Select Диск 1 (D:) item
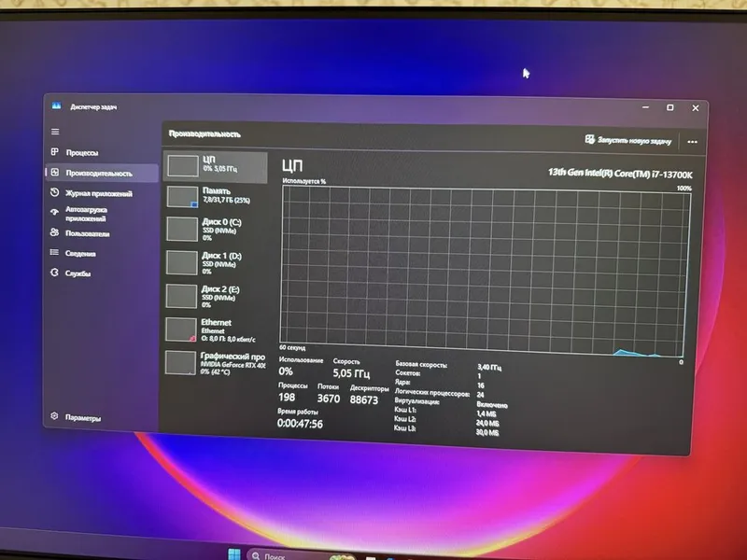This screenshot has width=747, height=560. click(x=216, y=263)
